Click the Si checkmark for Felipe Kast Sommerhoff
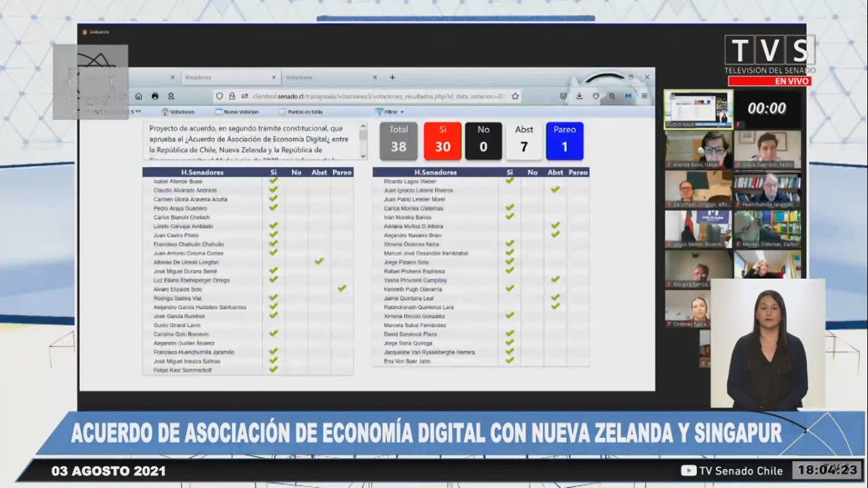 [x=273, y=369]
